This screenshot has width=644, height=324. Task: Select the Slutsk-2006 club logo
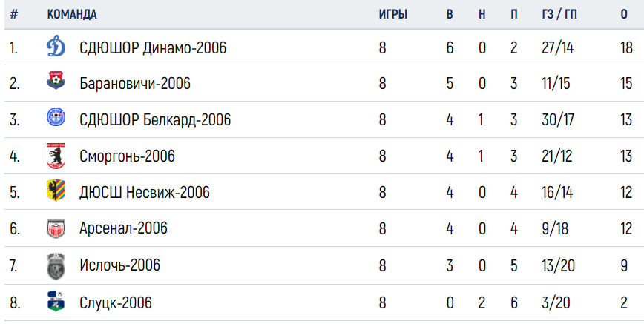[x=56, y=301]
